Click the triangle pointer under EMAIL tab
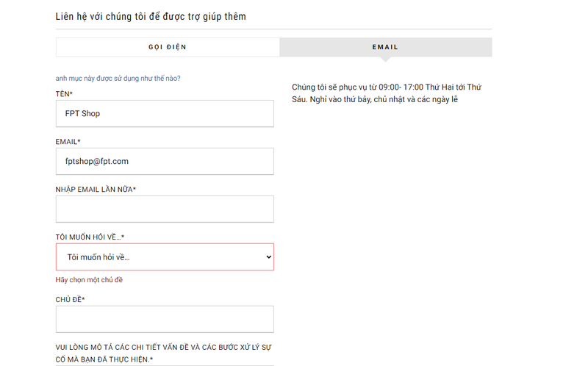Screen dimensions: 588x366 (385, 60)
